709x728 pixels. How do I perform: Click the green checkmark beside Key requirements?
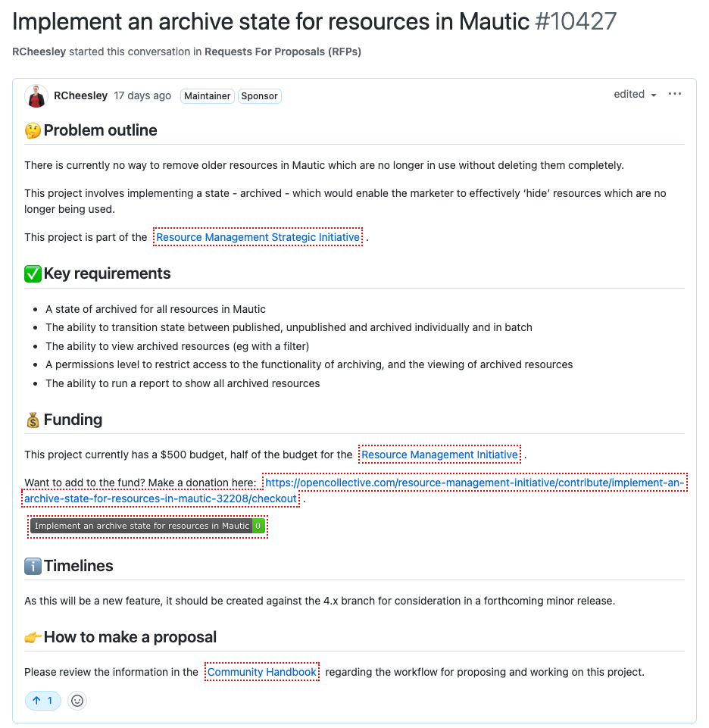32,273
